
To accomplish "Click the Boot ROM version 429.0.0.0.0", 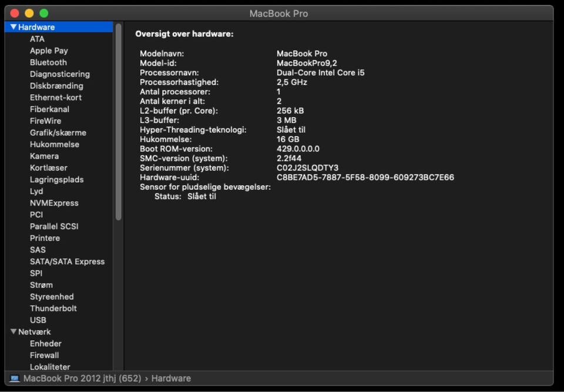I will coord(298,149).
